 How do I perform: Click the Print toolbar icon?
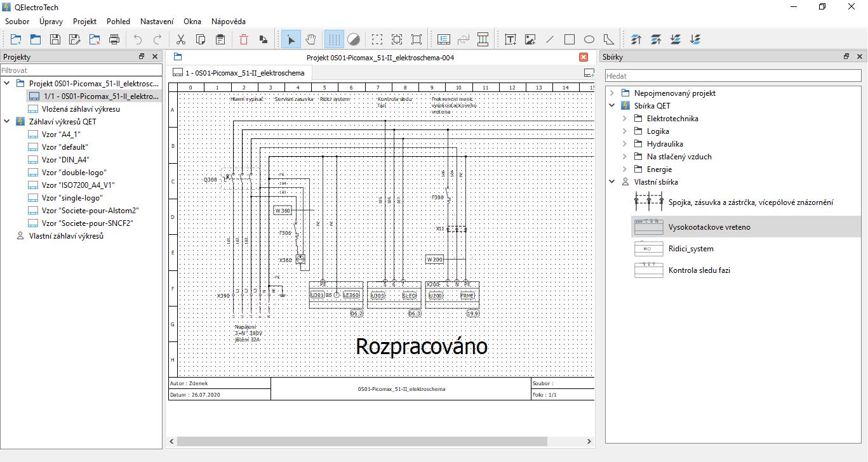(x=114, y=39)
